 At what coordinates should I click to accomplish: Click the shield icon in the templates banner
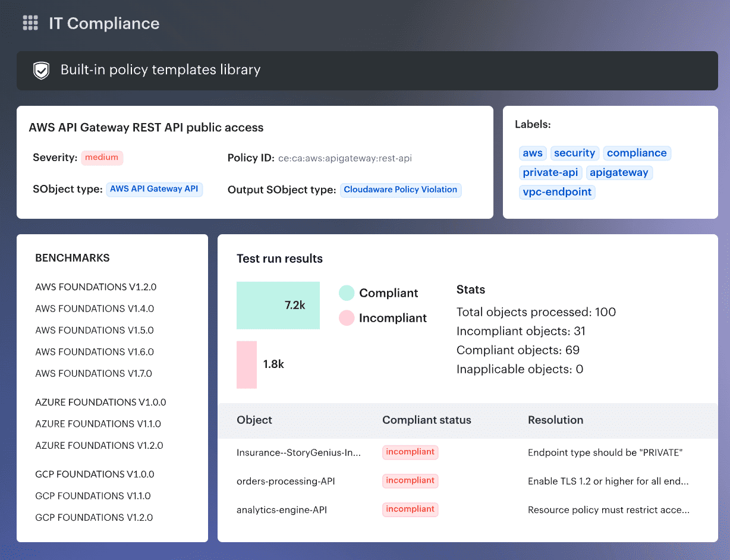pos(40,70)
